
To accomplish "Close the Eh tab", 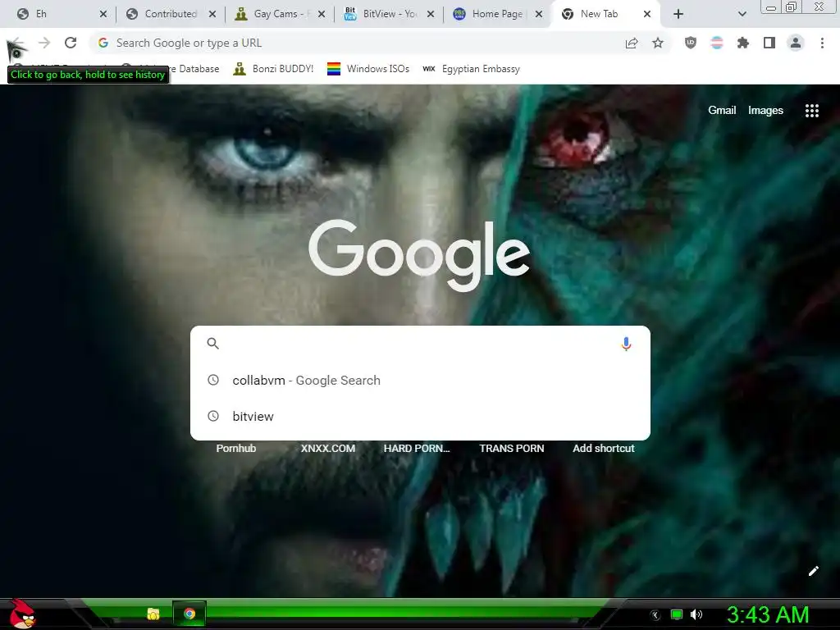I will point(103,15).
